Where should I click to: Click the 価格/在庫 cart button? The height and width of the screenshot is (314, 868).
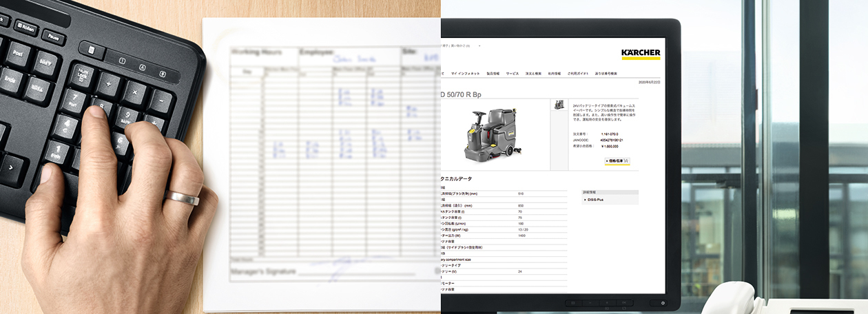(x=617, y=161)
